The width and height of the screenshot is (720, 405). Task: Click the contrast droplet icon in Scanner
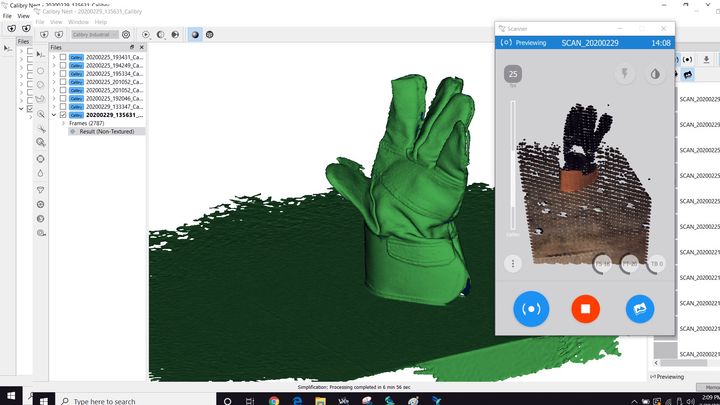coord(654,73)
